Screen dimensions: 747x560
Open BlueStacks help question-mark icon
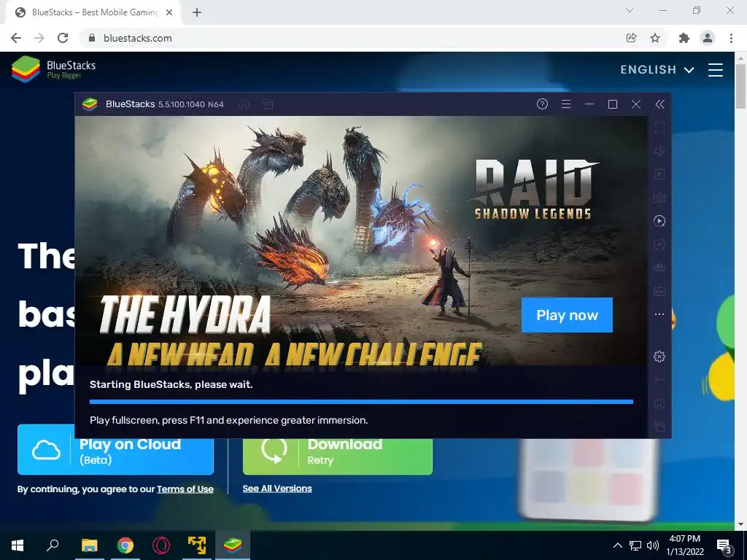tap(542, 104)
